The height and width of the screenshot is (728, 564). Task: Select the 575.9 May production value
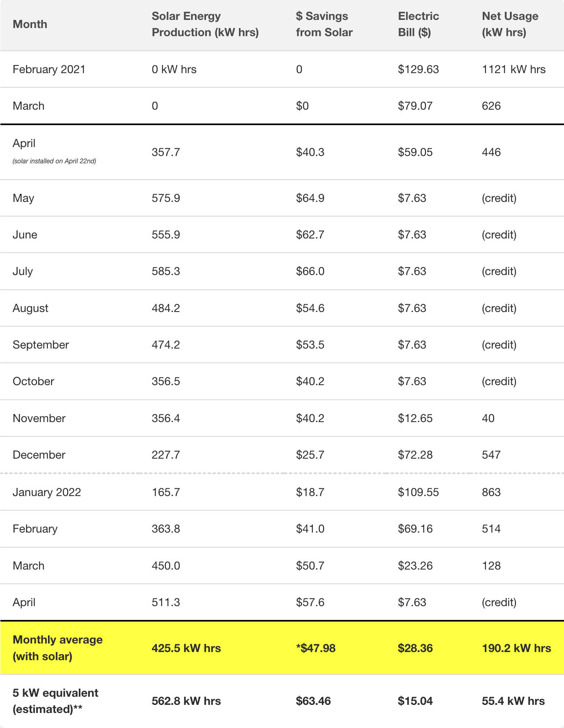(x=166, y=198)
